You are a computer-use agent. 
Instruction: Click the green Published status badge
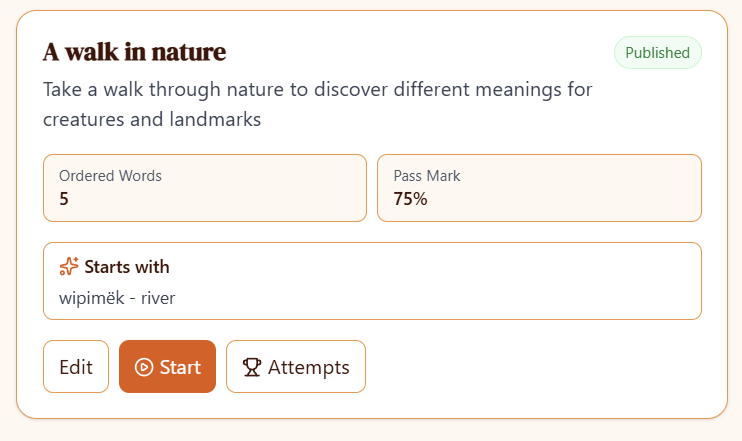point(657,53)
